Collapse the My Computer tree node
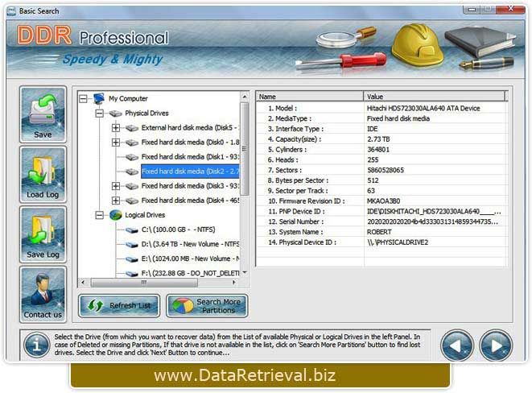 tap(83, 99)
